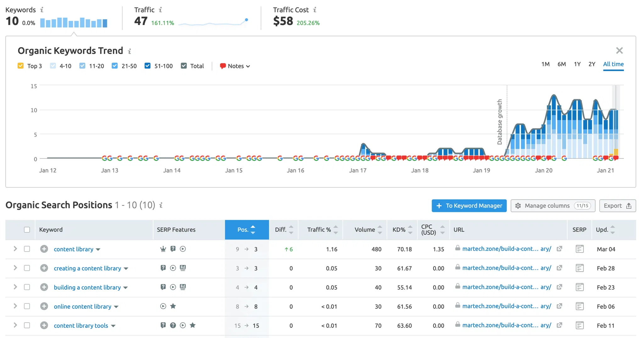
Task: Click the star icon in online content library row
Action: point(173,306)
